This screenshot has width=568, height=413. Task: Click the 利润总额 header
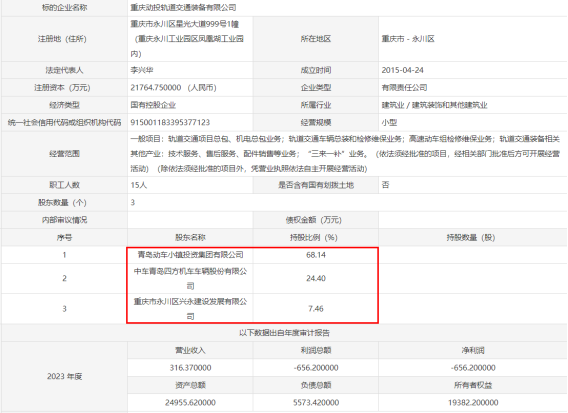tap(316, 350)
